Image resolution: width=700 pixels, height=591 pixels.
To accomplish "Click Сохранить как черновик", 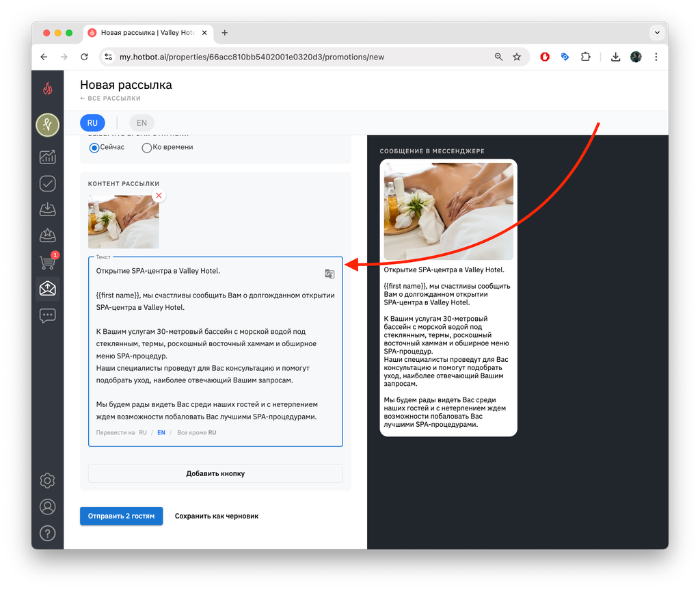I will tap(217, 516).
